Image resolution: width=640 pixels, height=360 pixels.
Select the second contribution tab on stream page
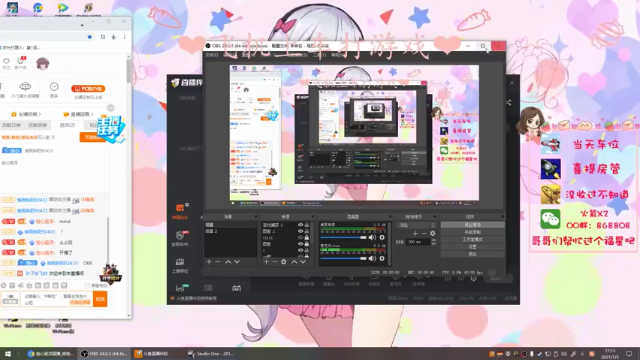tap(38, 125)
